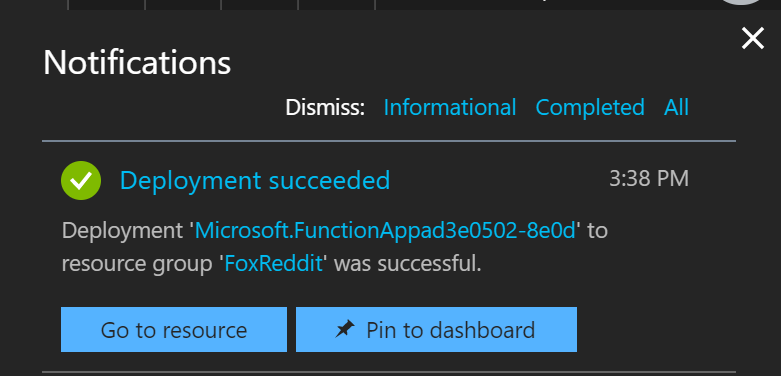Close the Notifications panel with the X
781x376 pixels.
tap(753, 38)
